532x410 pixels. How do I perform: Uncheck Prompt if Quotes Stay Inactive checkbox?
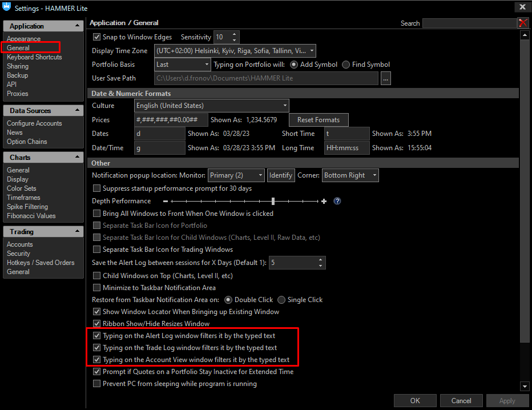click(x=96, y=371)
